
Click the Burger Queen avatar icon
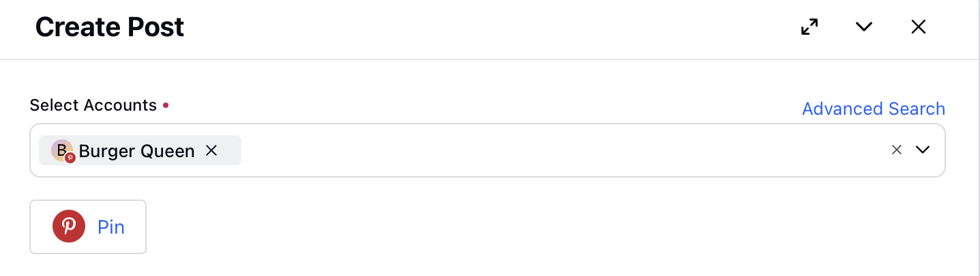(61, 150)
